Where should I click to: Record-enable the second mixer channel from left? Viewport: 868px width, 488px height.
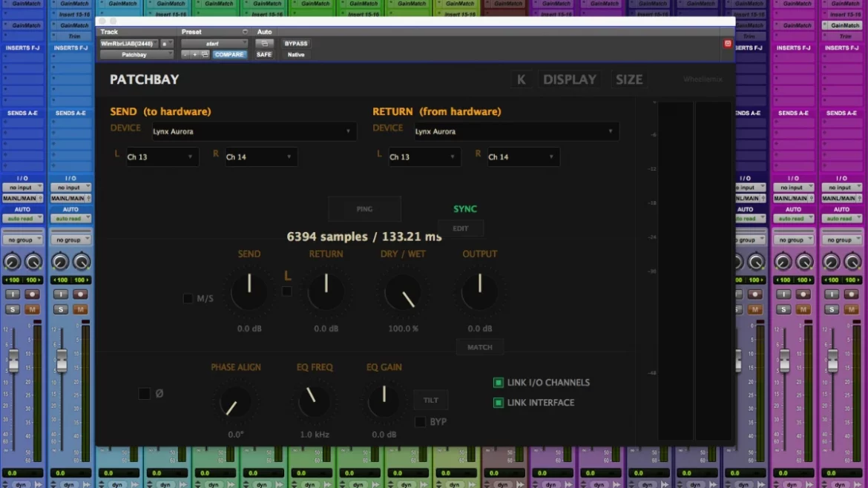[80, 294]
